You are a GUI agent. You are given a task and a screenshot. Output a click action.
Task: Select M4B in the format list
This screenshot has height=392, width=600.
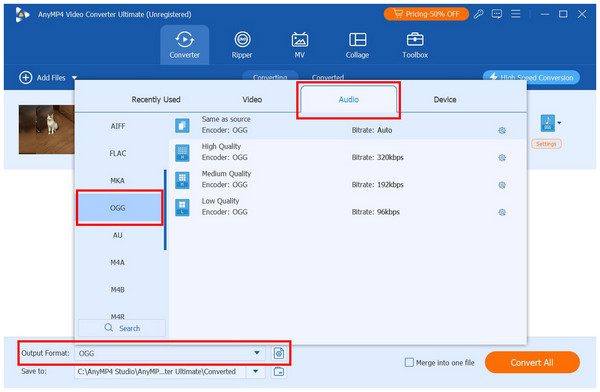click(118, 290)
